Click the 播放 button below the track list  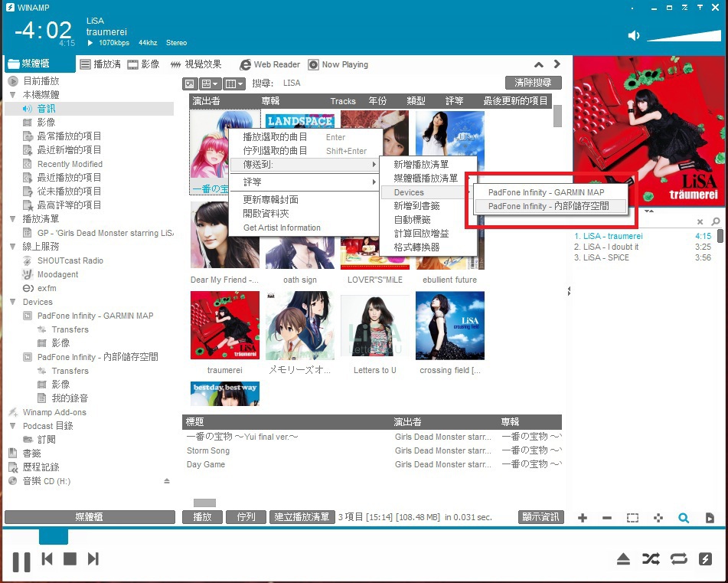(202, 517)
